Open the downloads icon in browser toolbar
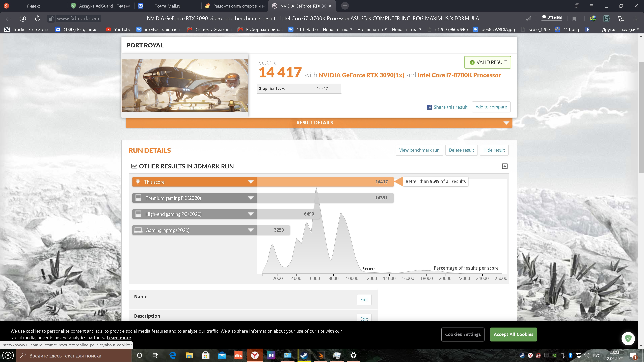This screenshot has width=644, height=362. 636,18
